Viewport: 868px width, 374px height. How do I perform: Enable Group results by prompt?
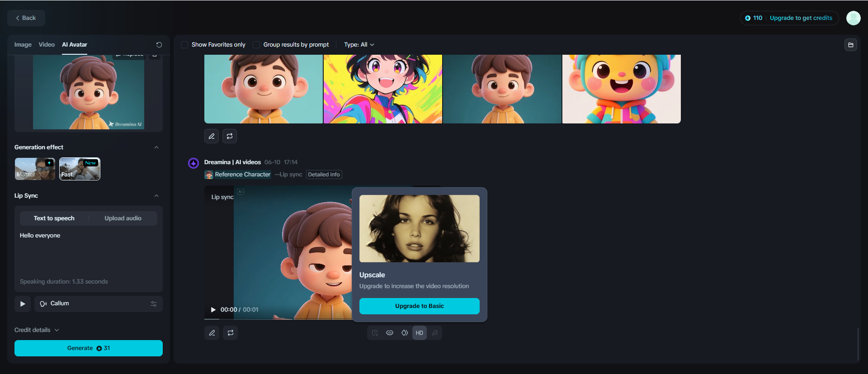(256, 45)
